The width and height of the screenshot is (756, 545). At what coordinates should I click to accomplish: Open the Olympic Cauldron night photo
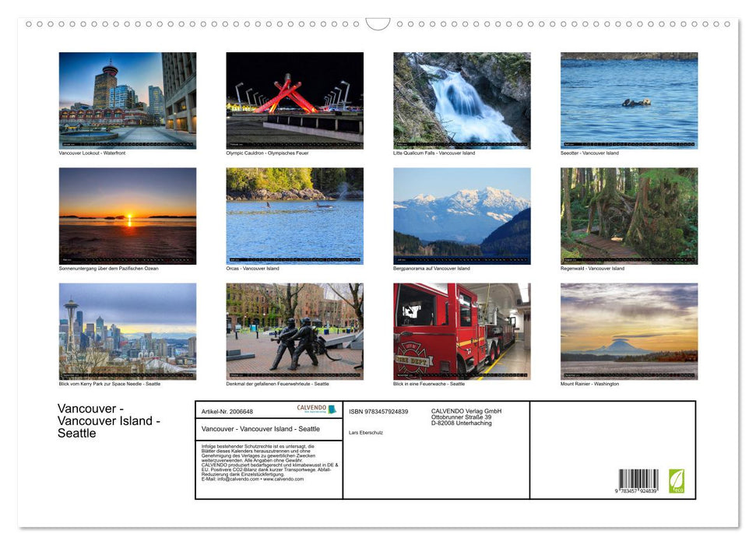[x=294, y=100]
